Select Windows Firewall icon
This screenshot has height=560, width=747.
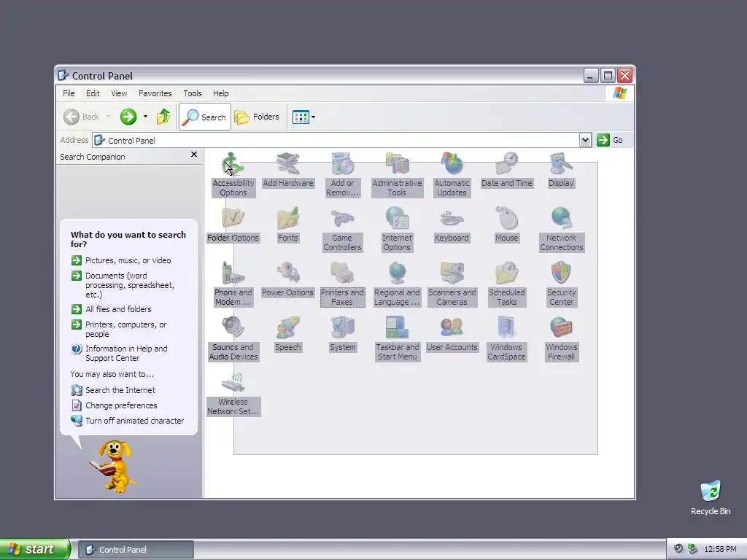pos(561,338)
